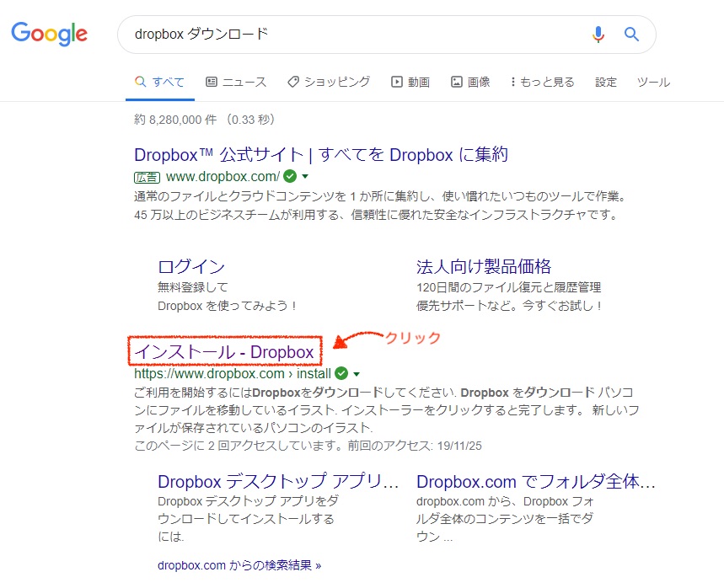Open 法人向け製品価格 sitelink
Screen dimensions: 724x588
coord(484,266)
